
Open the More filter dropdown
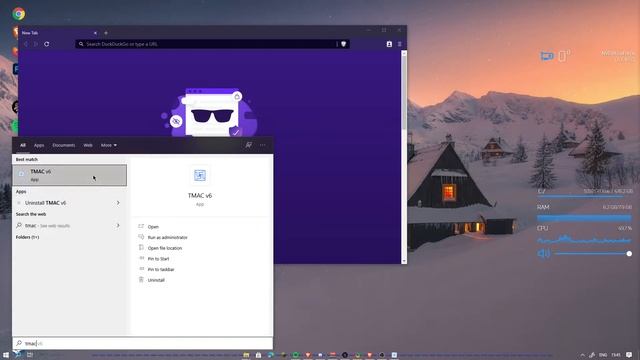(109, 145)
